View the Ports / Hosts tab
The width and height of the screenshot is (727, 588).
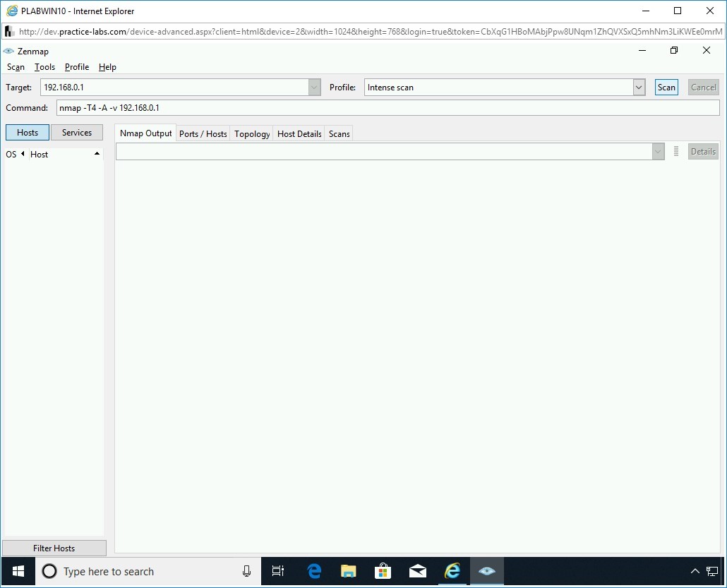(x=203, y=133)
